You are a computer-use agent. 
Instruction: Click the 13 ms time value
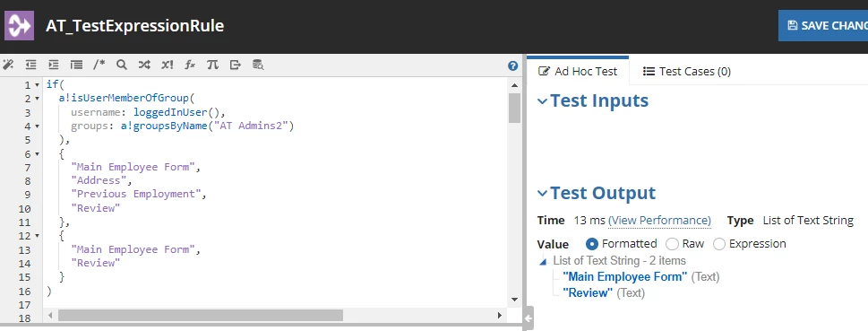click(589, 220)
